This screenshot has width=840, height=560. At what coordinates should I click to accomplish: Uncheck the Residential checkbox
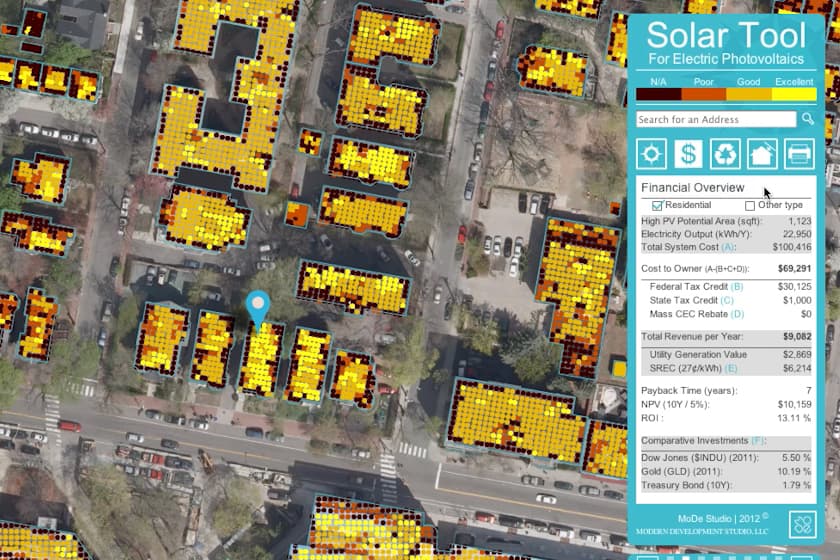pyautogui.click(x=658, y=205)
